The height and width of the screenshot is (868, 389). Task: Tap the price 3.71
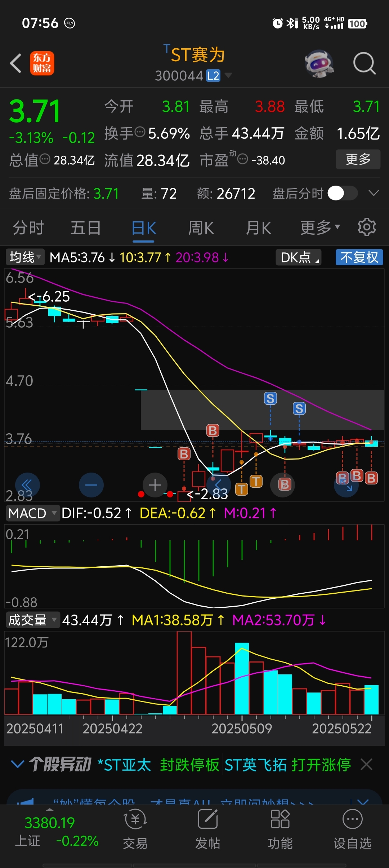point(35,112)
